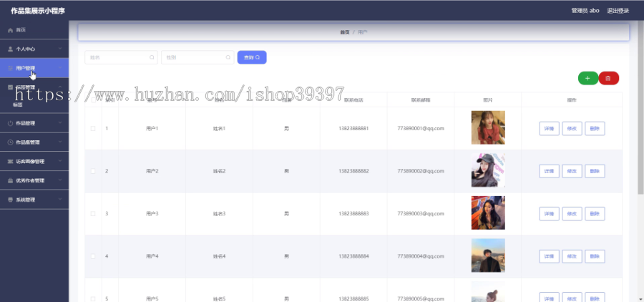Select 系统管理 in the sidebar
The width and height of the screenshot is (644, 302).
(34, 200)
